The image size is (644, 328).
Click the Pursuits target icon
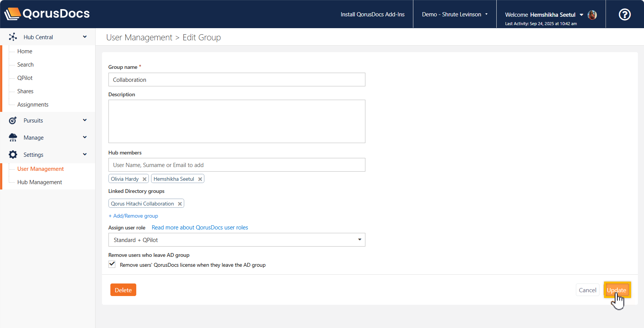13,121
